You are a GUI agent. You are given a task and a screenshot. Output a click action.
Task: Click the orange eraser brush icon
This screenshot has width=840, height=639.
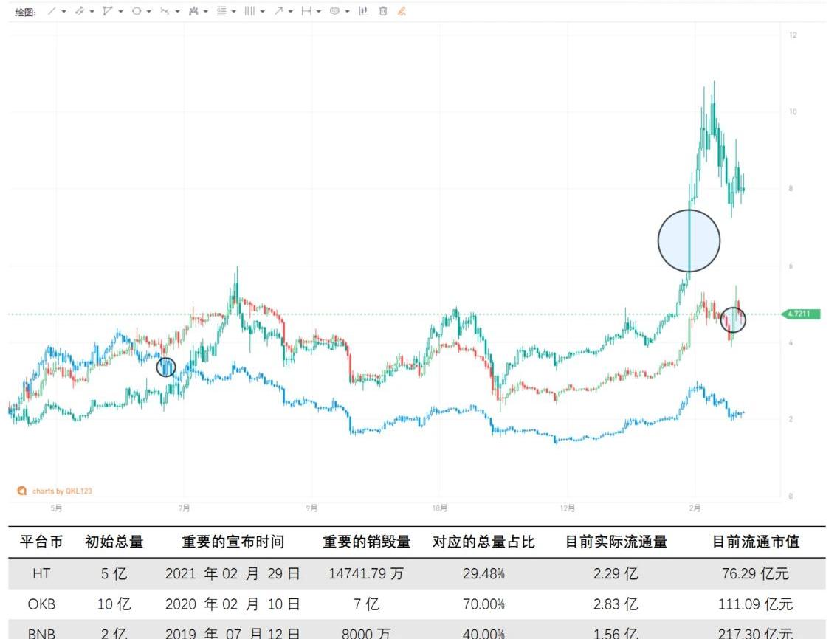click(402, 11)
